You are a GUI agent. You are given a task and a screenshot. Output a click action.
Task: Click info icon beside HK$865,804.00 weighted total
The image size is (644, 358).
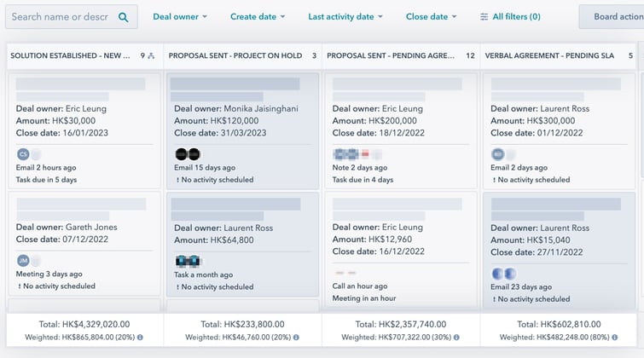(140, 338)
